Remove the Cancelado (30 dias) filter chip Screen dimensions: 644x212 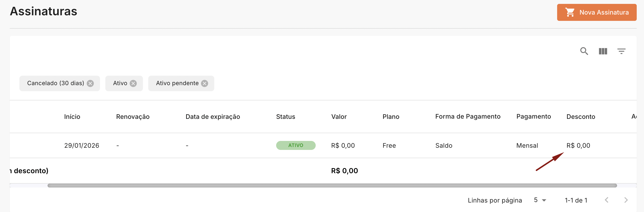point(90,83)
